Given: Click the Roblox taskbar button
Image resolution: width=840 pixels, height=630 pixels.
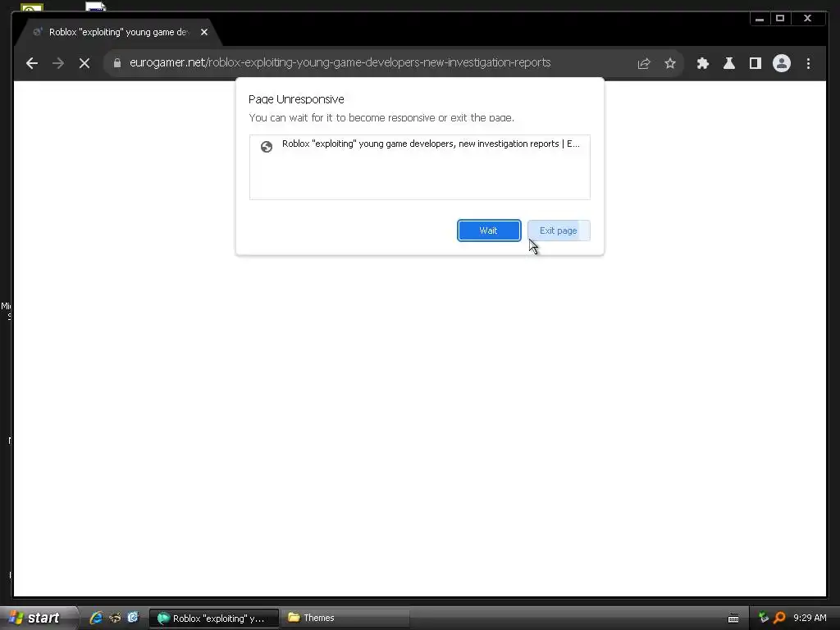Looking at the screenshot, I should pos(213,619).
